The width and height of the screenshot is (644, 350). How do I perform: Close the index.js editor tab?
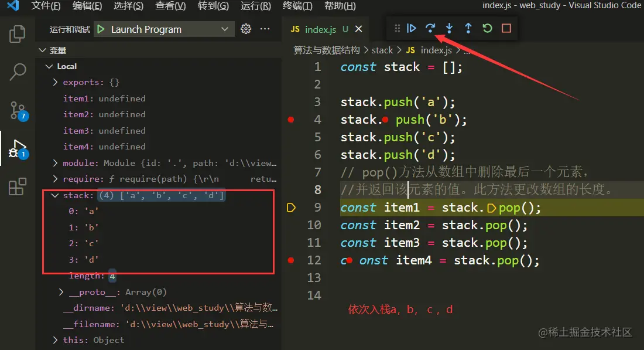[358, 29]
